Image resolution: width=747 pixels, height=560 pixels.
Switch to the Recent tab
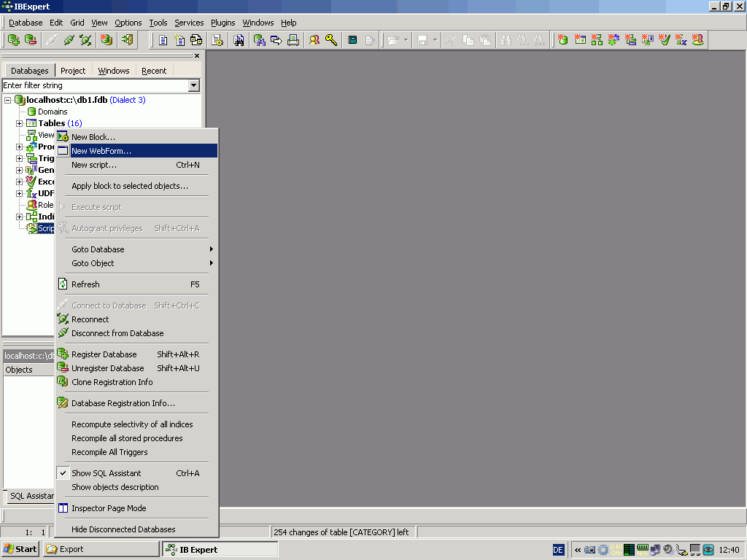coord(154,71)
